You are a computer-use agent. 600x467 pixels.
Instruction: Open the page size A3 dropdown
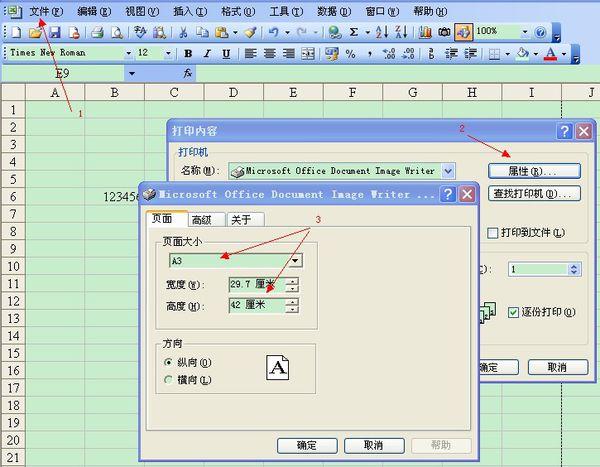295,261
